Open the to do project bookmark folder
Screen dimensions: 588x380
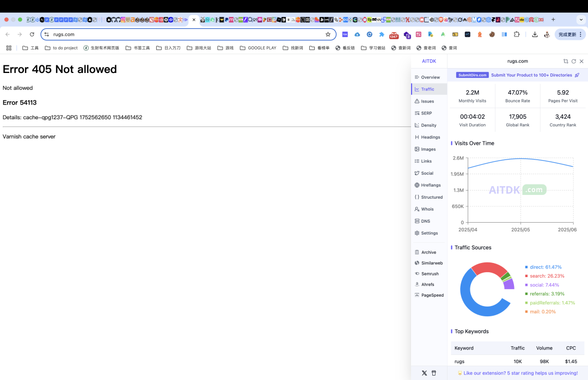(61, 48)
